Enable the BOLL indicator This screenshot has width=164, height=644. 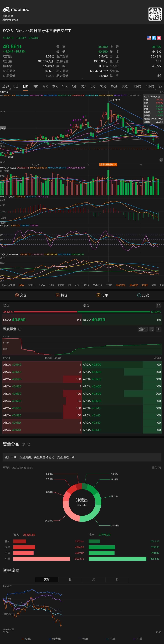click(32, 285)
